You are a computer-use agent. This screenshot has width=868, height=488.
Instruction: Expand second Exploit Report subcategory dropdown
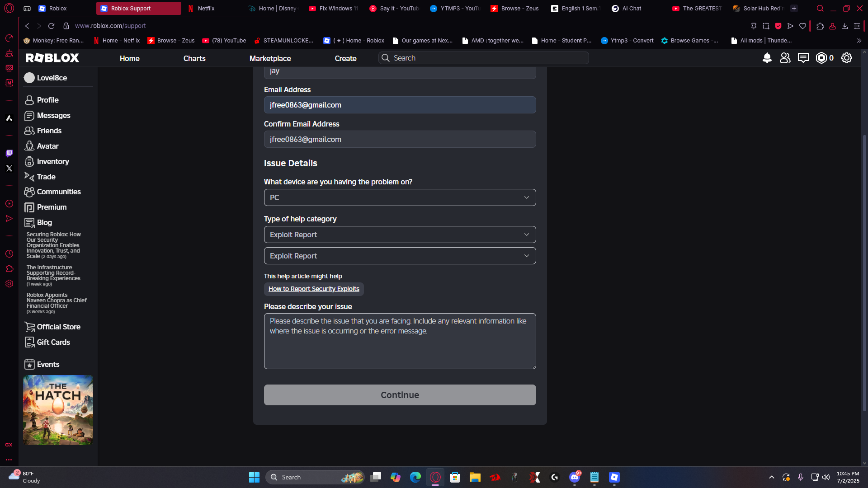(x=400, y=256)
